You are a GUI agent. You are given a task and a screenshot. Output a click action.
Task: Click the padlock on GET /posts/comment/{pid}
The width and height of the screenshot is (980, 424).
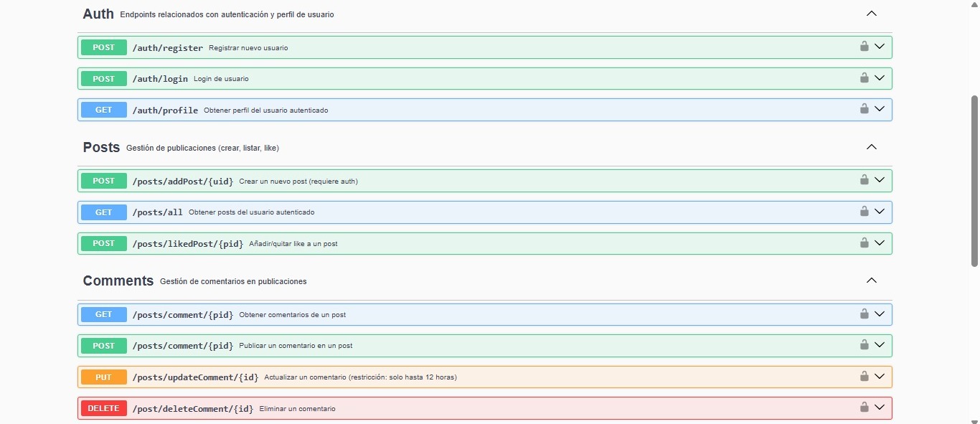(864, 314)
